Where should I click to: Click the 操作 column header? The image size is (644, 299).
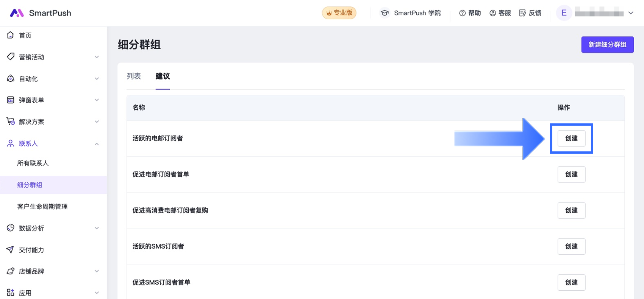564,107
